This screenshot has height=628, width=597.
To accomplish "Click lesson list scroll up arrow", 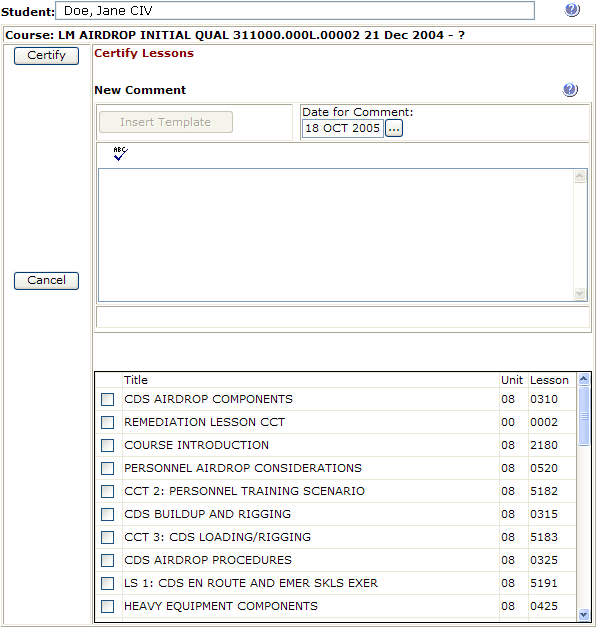I will click(x=584, y=378).
